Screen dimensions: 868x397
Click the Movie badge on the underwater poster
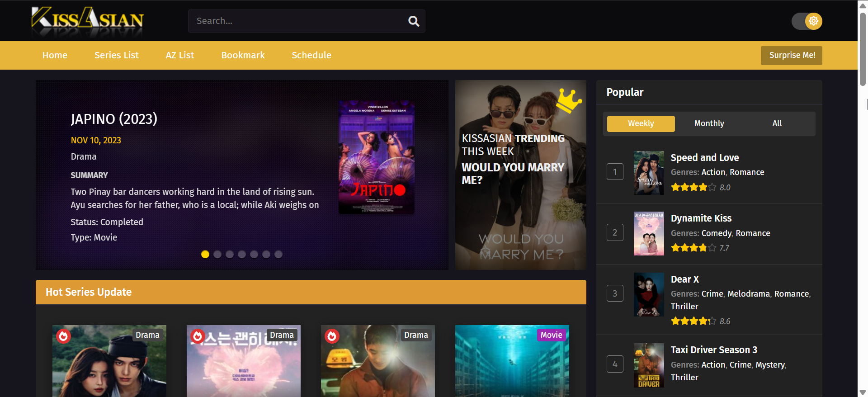click(552, 335)
